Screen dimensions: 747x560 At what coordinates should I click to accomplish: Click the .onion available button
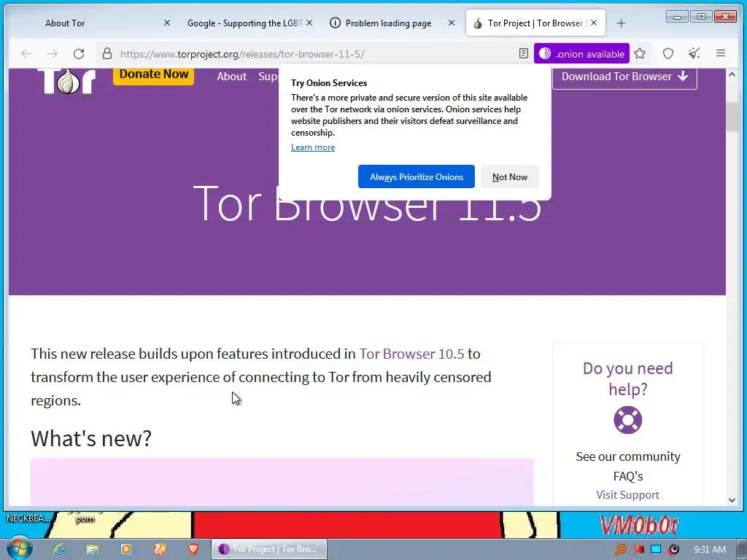coord(581,54)
